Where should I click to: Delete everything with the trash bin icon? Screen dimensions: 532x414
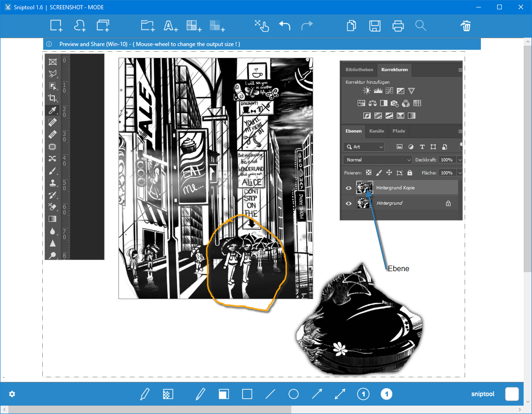[x=466, y=26]
